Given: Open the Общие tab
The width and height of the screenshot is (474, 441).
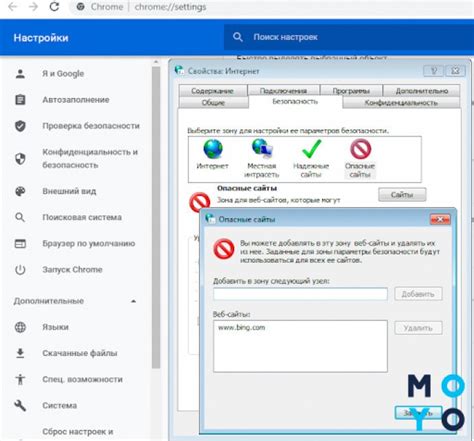Looking at the screenshot, I should 213,103.
